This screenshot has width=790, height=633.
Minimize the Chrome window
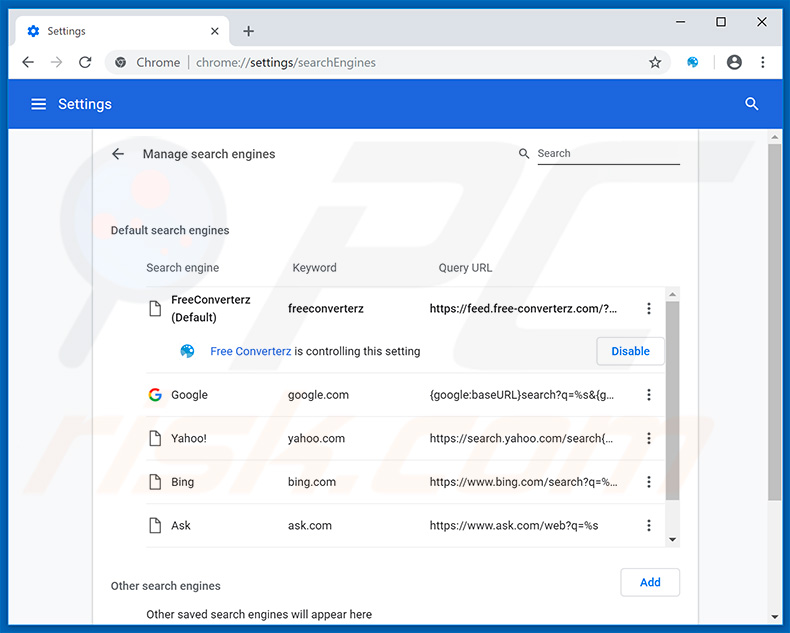point(681,22)
